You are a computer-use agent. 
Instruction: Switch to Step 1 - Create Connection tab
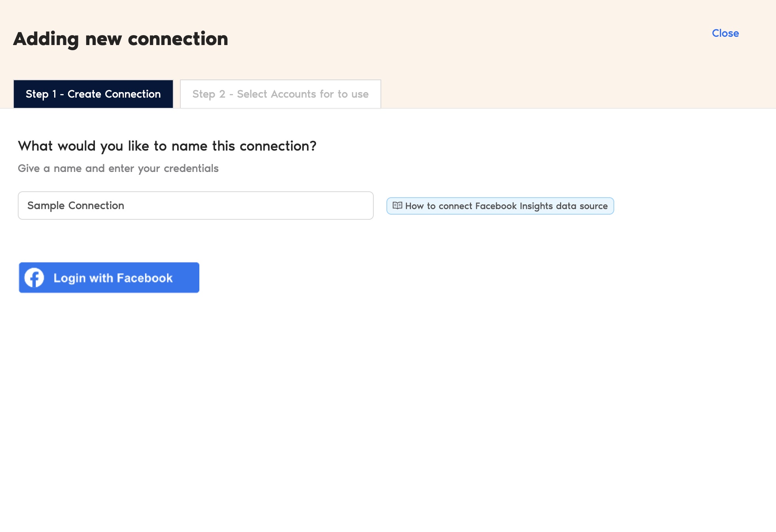tap(93, 94)
